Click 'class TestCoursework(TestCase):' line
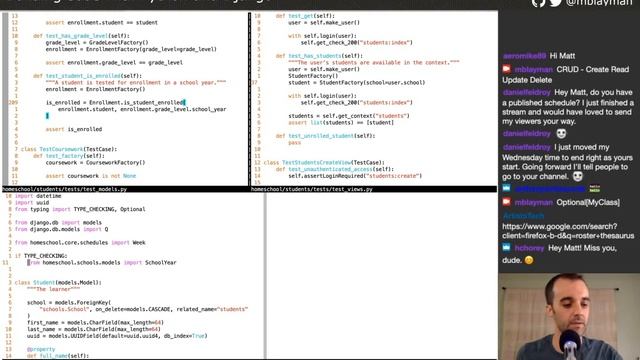 point(69,149)
